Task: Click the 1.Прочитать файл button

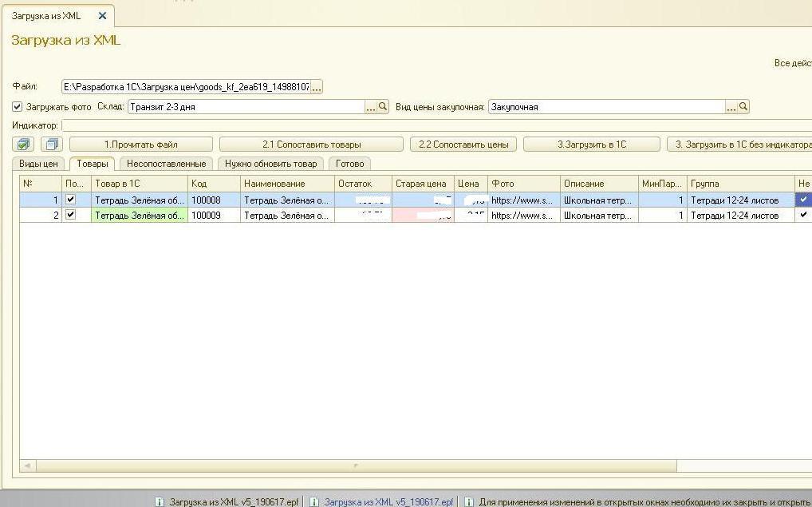Action: coord(141,145)
